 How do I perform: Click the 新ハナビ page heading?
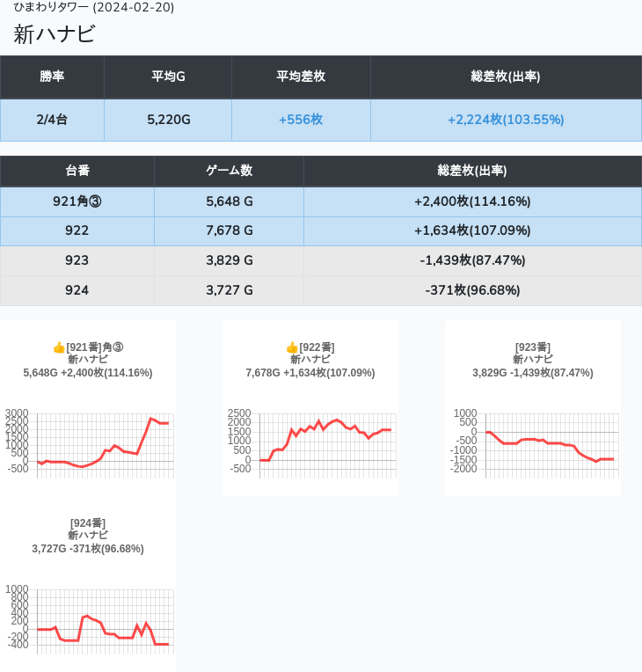55,34
